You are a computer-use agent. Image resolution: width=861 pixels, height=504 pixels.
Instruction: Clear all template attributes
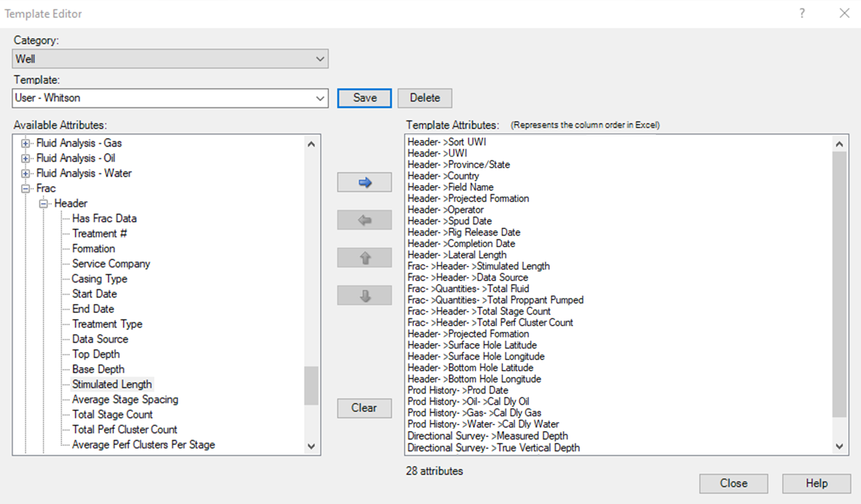(363, 408)
